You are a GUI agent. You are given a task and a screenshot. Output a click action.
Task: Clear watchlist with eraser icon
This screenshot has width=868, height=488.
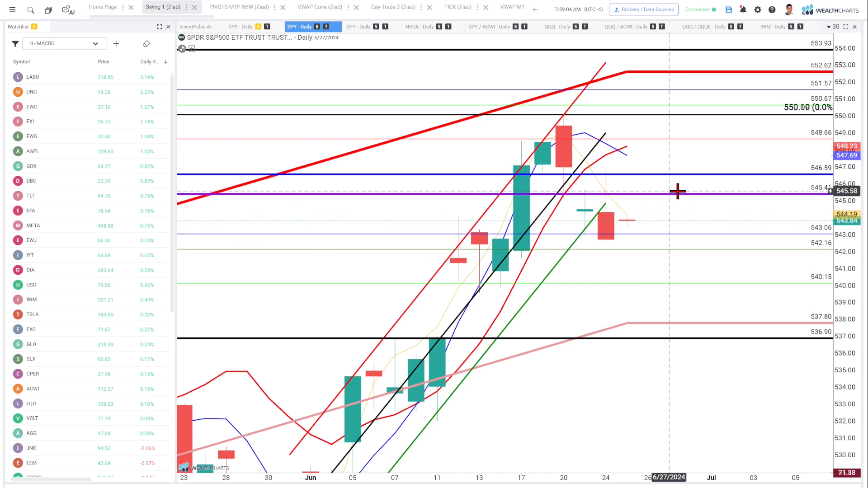tap(146, 43)
